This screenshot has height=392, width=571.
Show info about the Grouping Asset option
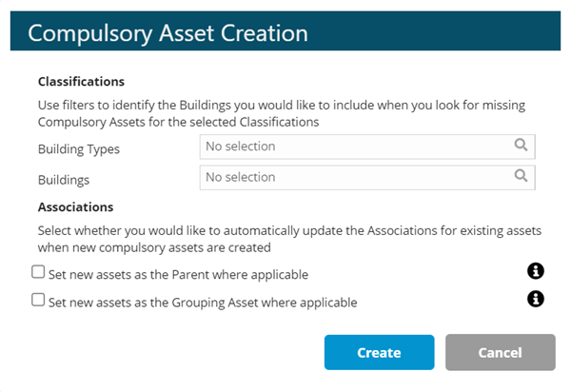(x=536, y=299)
